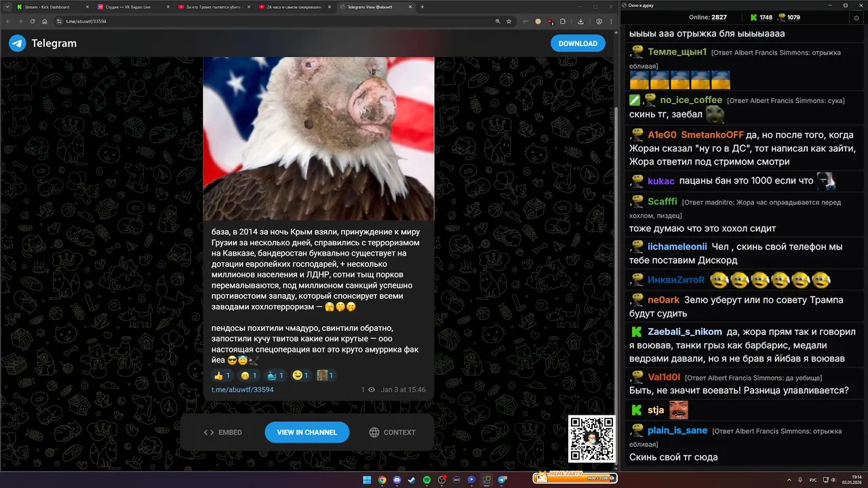Go forward in the browser

pyautogui.click(x=20, y=21)
